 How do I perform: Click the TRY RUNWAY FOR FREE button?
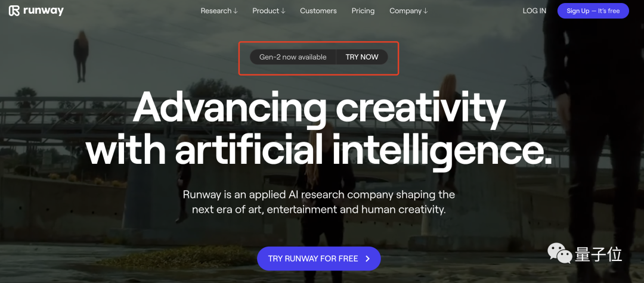tap(318, 259)
